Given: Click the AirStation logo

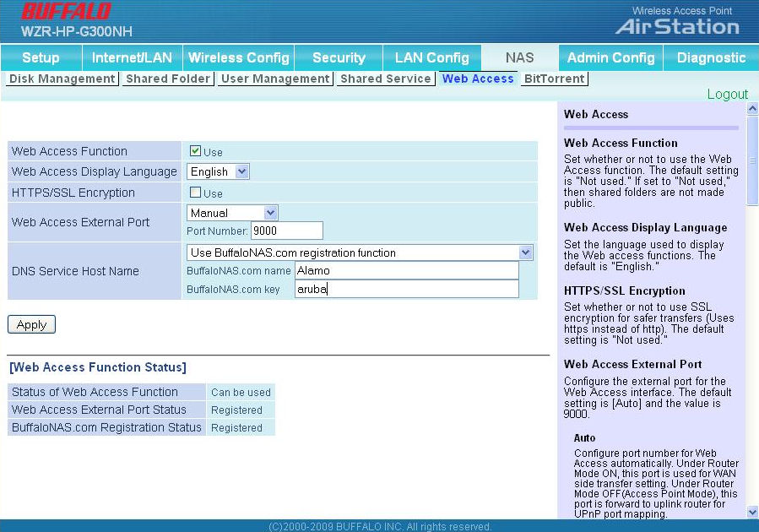Looking at the screenshot, I should (678, 26).
